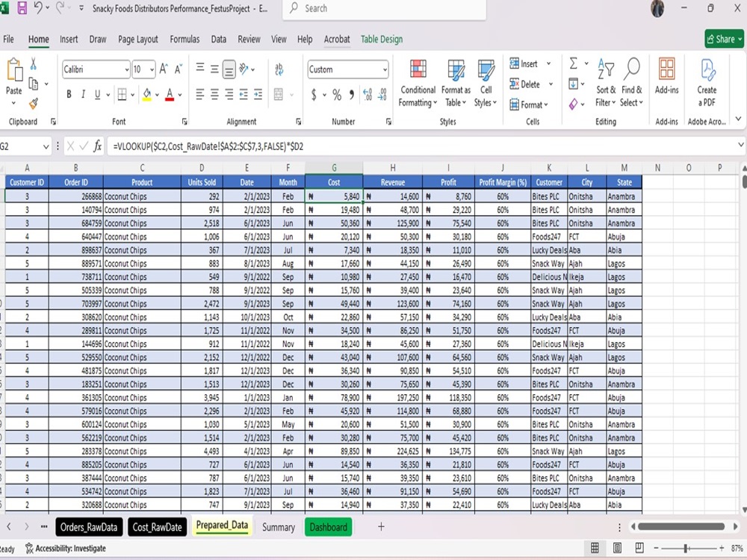Open Sort & Filter dropdown
Screen dimensions: 747x560
point(606,96)
